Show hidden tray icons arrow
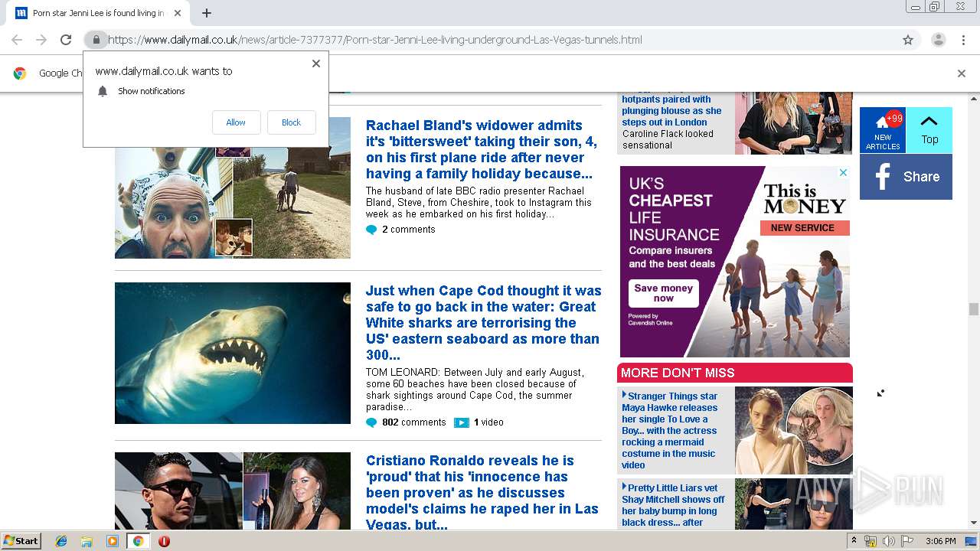 (x=854, y=541)
